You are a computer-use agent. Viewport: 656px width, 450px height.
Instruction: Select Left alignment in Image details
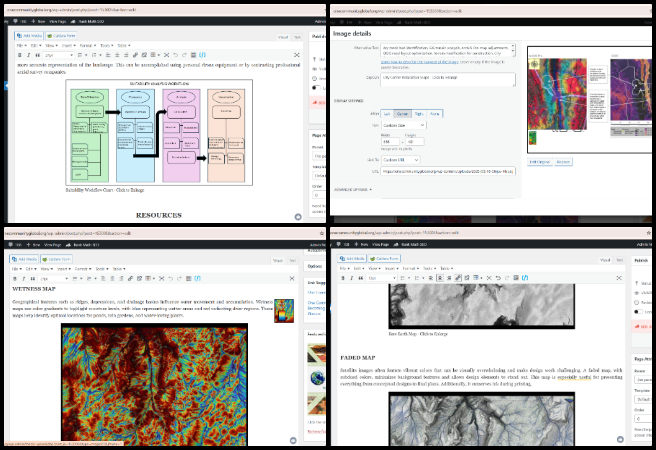[387, 114]
